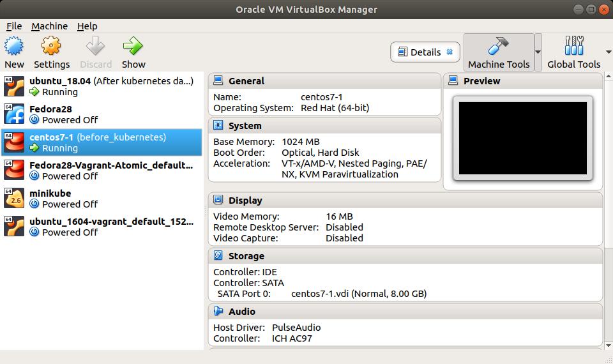Open the Storage section header

click(x=405, y=256)
